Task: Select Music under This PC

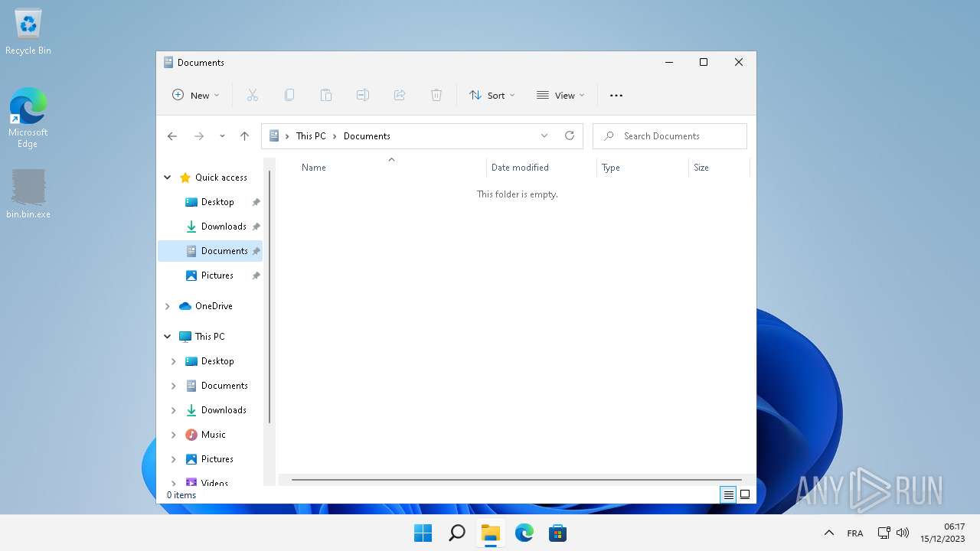Action: pos(211,435)
